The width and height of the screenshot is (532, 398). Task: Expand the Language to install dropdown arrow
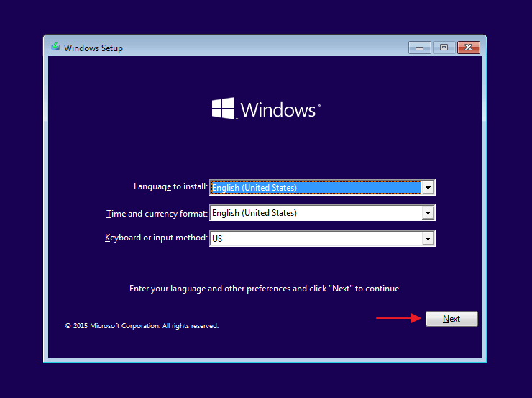[x=428, y=188]
